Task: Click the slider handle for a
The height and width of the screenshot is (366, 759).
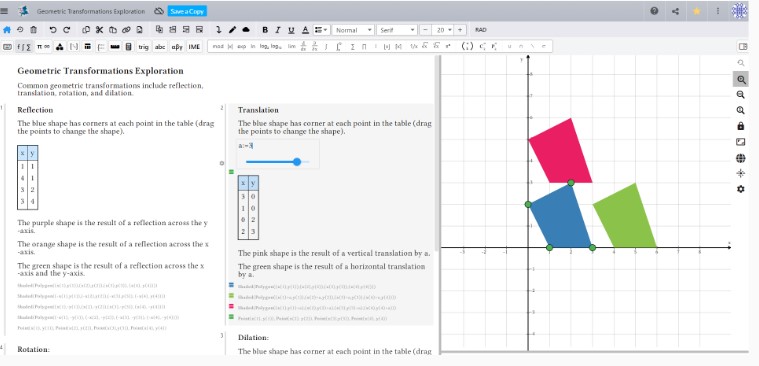Action: [297, 162]
